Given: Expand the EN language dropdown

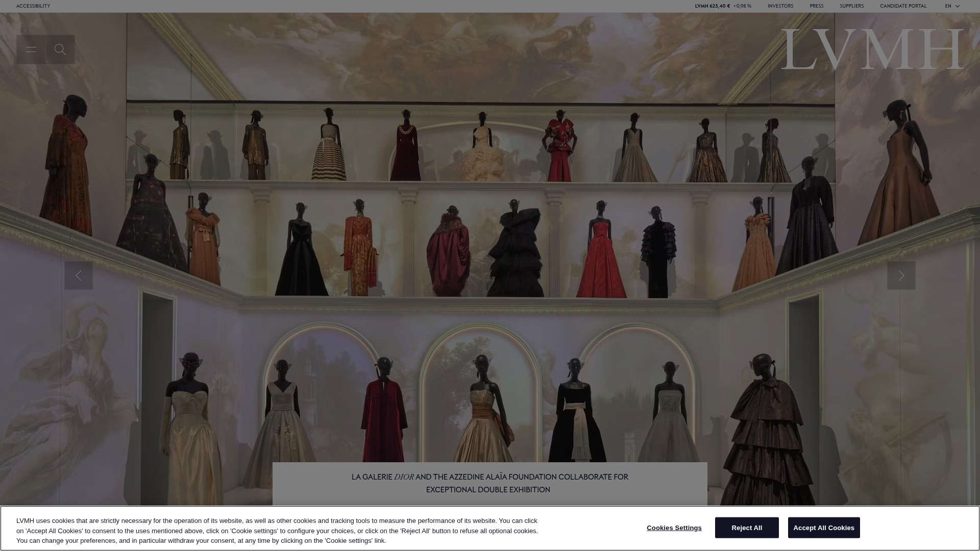Looking at the screenshot, I should 952,6.
